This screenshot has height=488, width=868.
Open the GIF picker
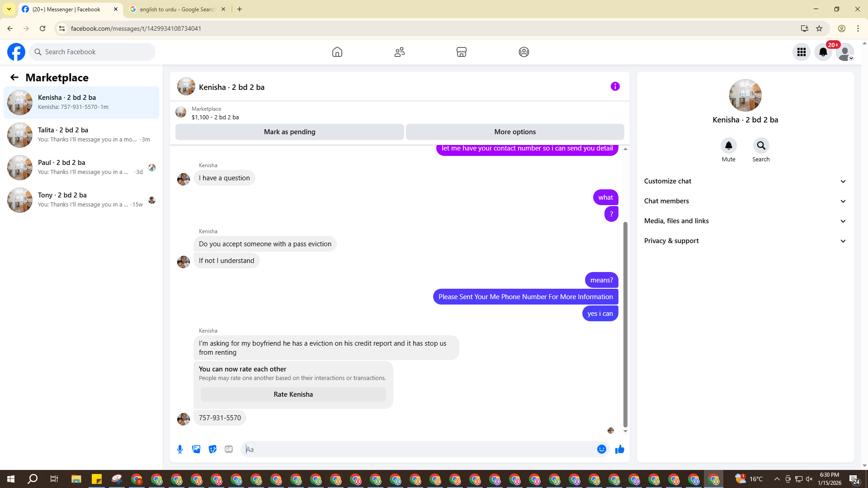229,449
